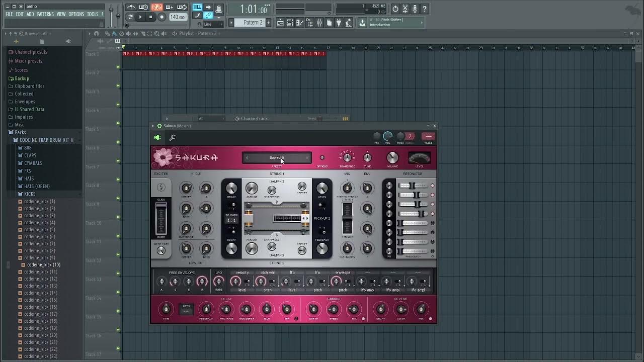Click the Record button in the transport

tap(162, 17)
